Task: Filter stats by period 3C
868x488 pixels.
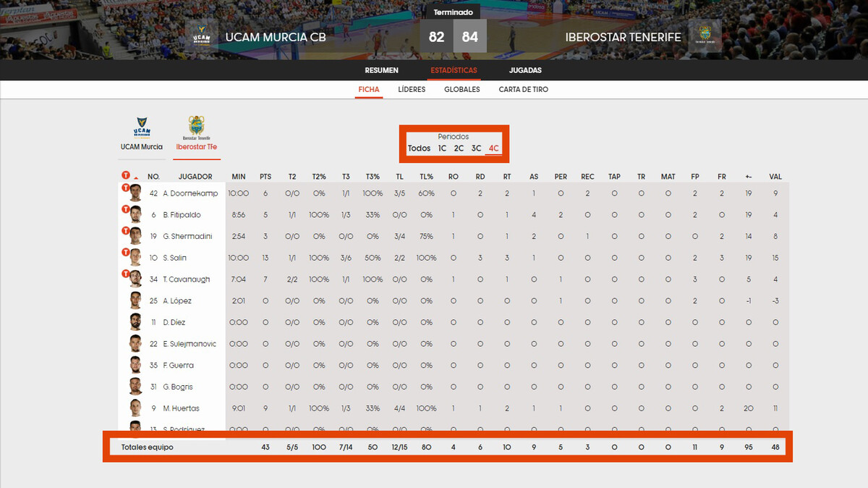Action: pos(477,148)
